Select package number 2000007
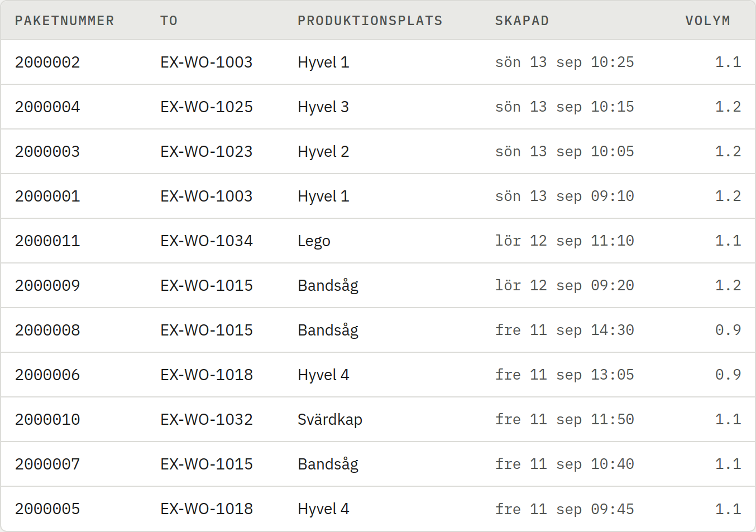This screenshot has height=532, width=756. tap(47, 464)
